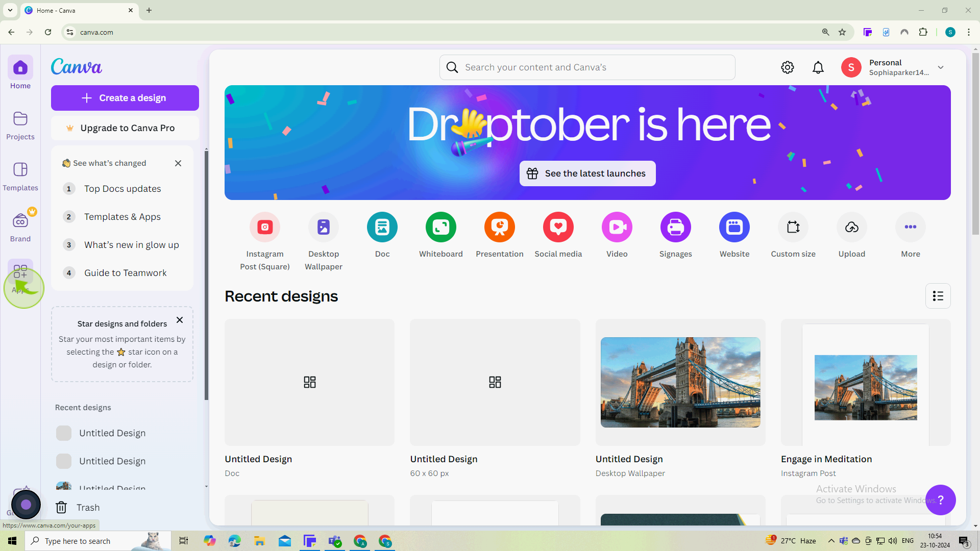Open What's new in glow up
The height and width of the screenshot is (551, 980).
[x=122, y=245]
